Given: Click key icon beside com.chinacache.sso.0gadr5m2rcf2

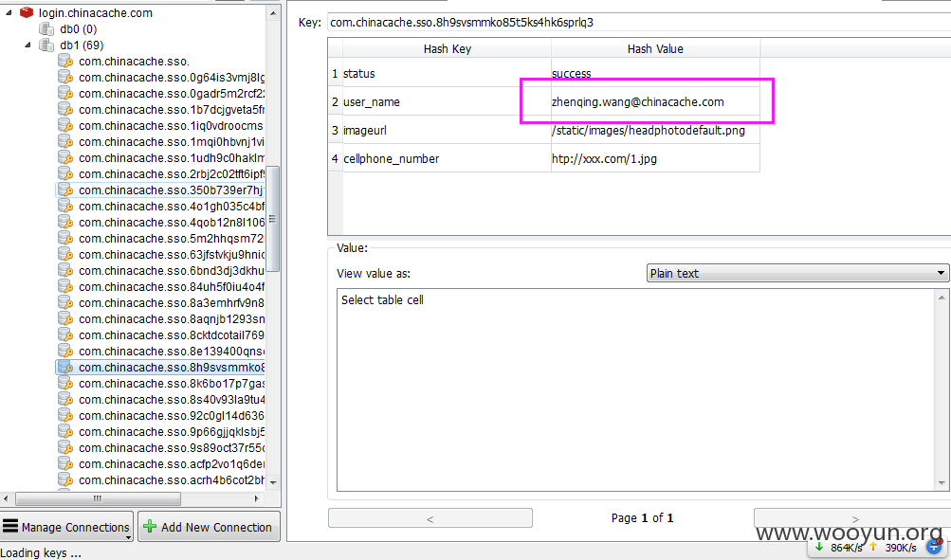Looking at the screenshot, I should pyautogui.click(x=65, y=93).
